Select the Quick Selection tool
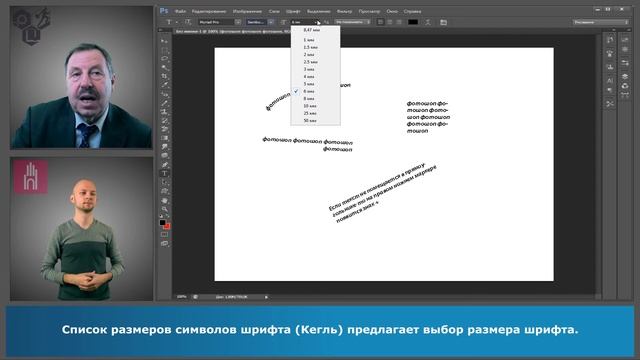Screen dimensions: 640x360 click(164, 67)
